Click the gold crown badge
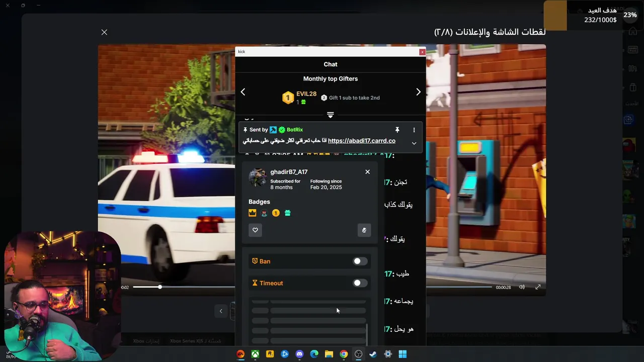Image resolution: width=644 pixels, height=362 pixels. point(253,213)
